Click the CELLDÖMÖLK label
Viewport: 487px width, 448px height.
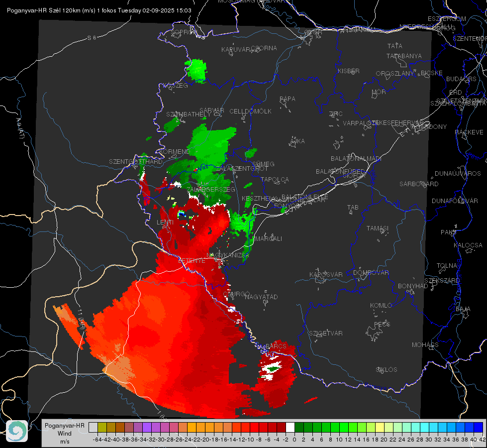[x=250, y=112]
